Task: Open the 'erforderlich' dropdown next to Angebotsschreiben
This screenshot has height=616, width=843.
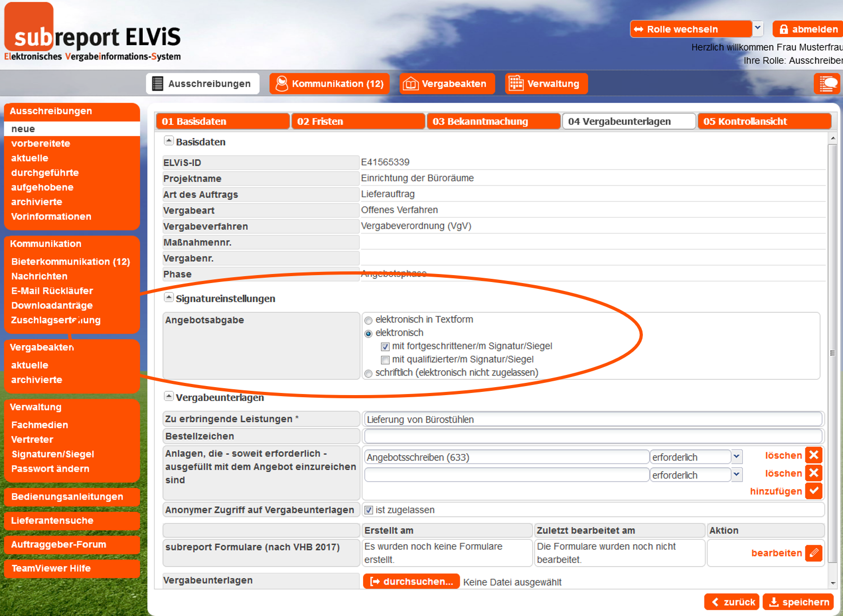Action: (736, 457)
